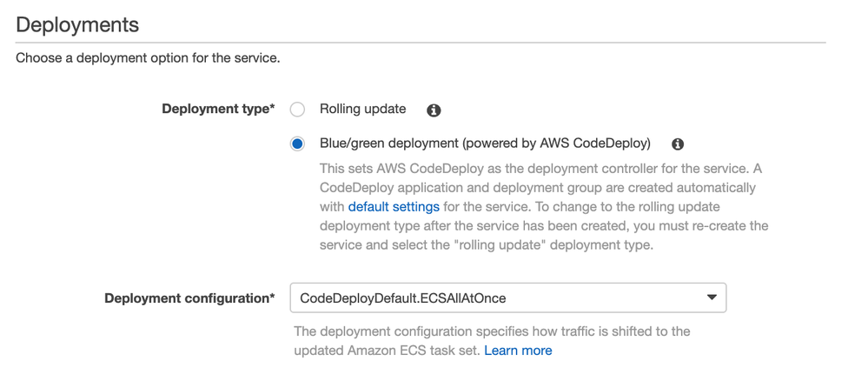Screen dimensions: 868x374
Task: Click the traffic shifting help text below dropdown
Action: tap(492, 341)
